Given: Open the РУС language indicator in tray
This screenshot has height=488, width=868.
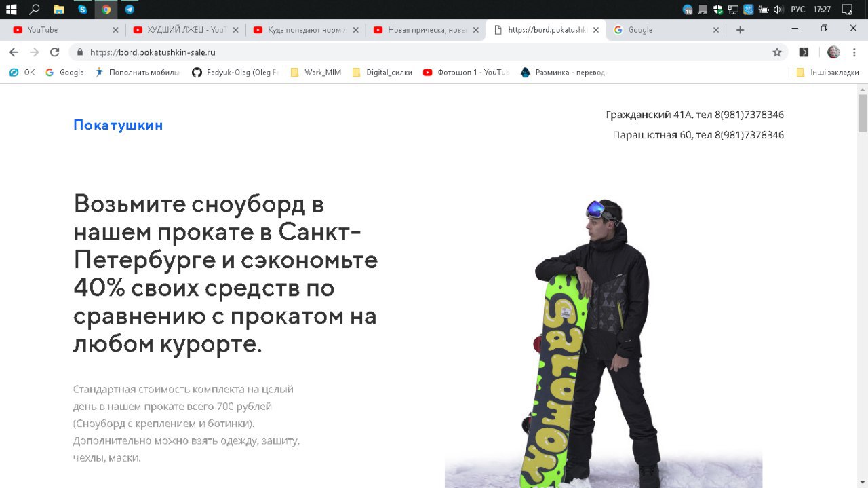Looking at the screenshot, I should [x=797, y=10].
